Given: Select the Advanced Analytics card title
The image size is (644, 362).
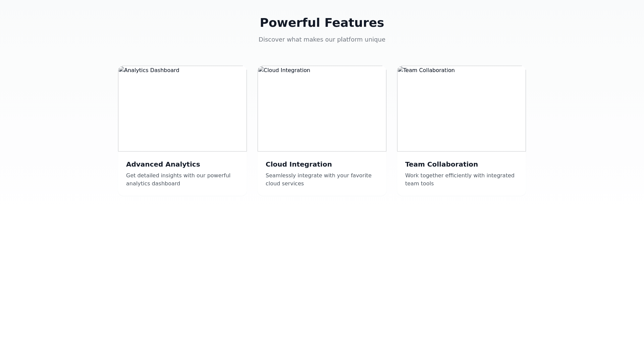Looking at the screenshot, I should point(163,164).
